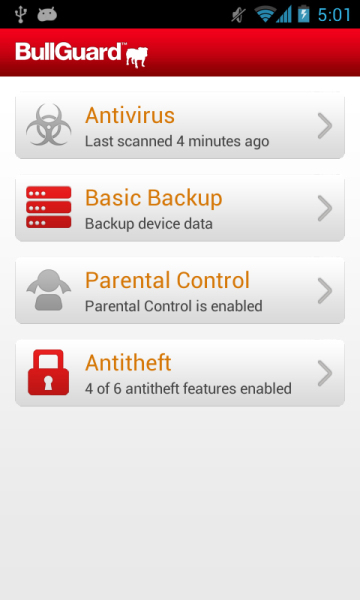Tap the Parental Control child icon

[49, 290]
